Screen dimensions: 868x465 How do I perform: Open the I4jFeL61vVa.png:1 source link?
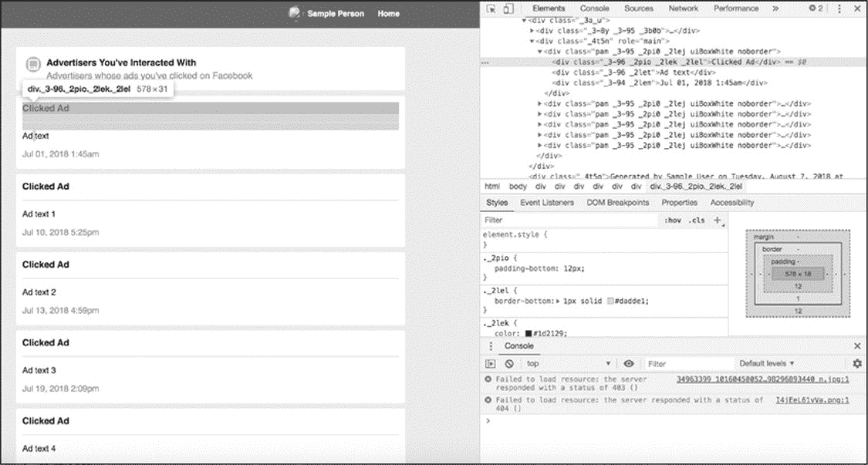(812, 400)
